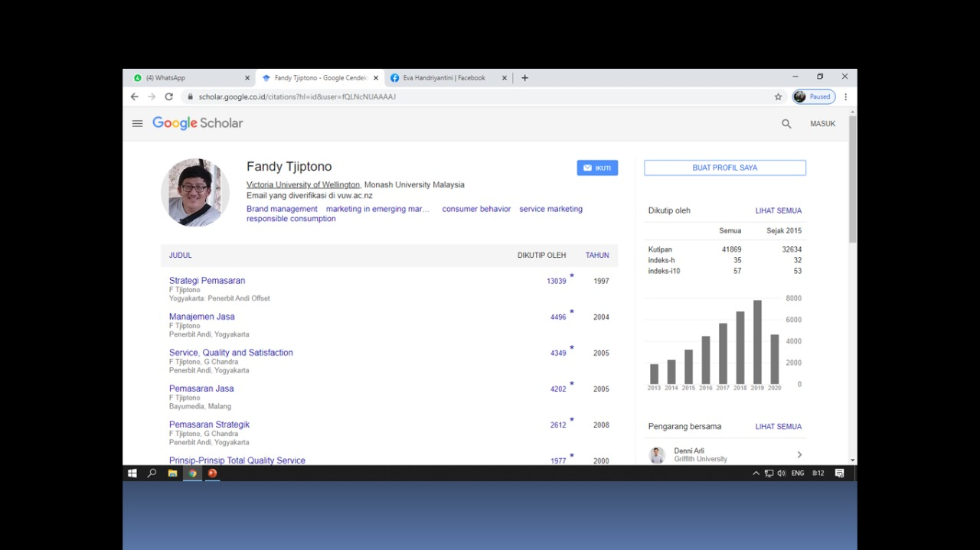
Task: Click the indeks-h label in stats table
Action: pyautogui.click(x=662, y=261)
